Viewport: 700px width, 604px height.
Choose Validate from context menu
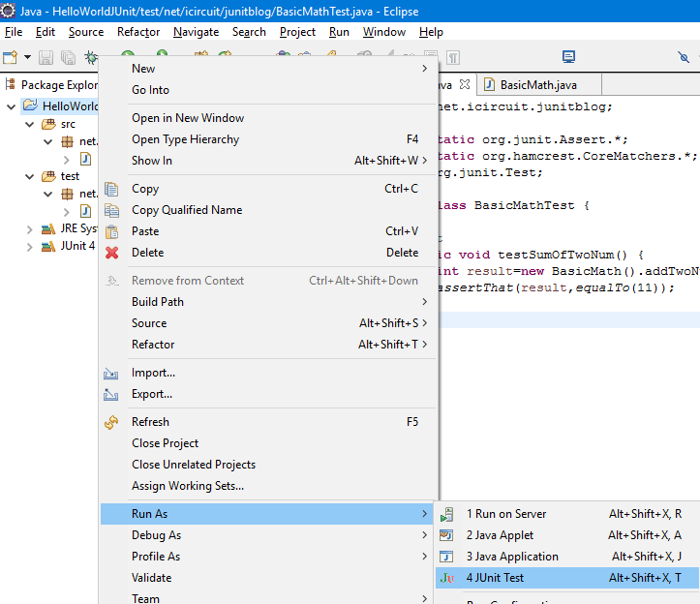267,578
